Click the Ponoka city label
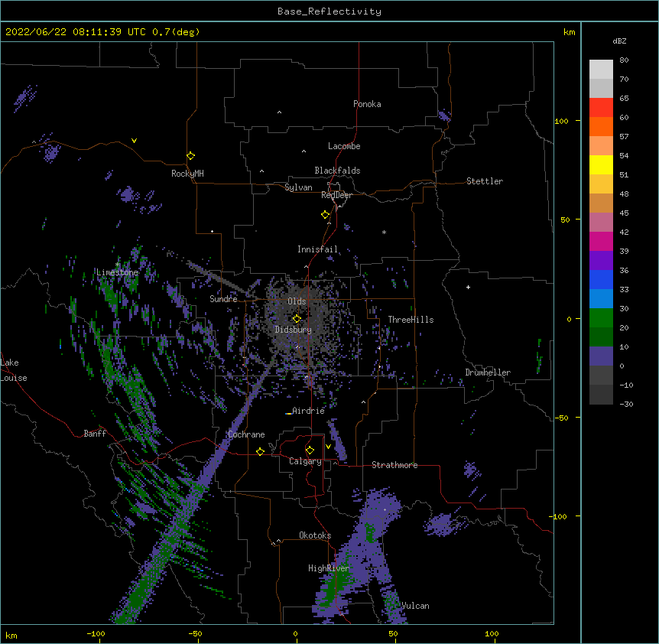 click(x=367, y=104)
